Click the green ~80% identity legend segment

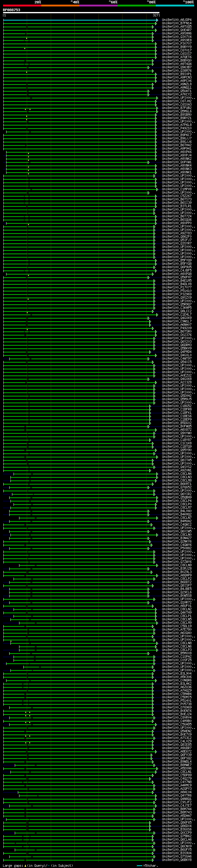[x=137, y=6]
